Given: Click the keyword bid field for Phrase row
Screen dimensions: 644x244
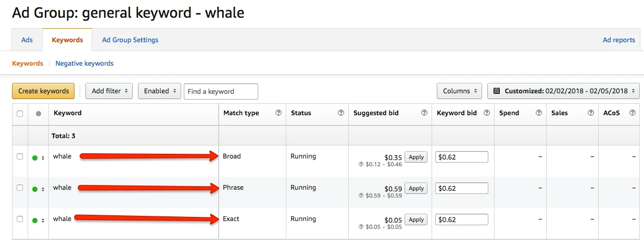Looking at the screenshot, I should 462,188.
